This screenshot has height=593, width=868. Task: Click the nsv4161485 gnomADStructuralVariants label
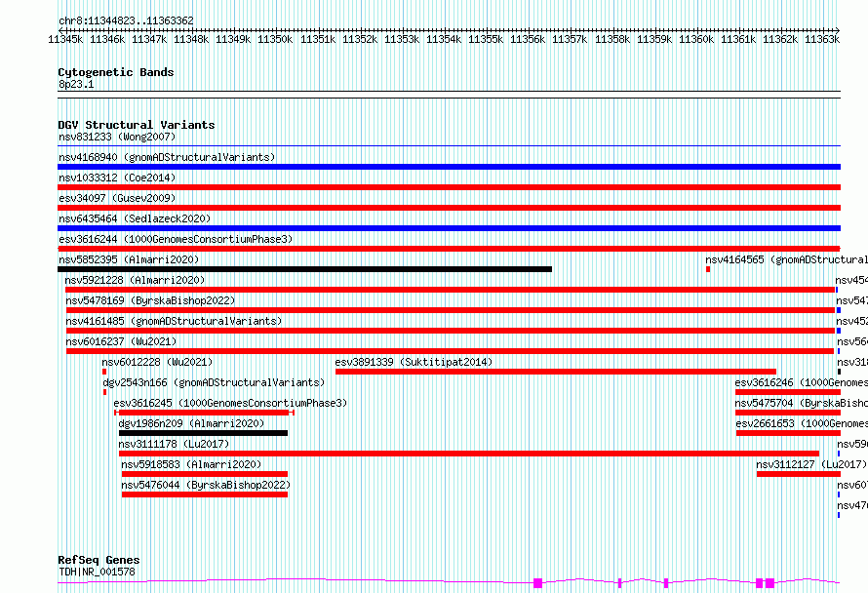(x=174, y=321)
